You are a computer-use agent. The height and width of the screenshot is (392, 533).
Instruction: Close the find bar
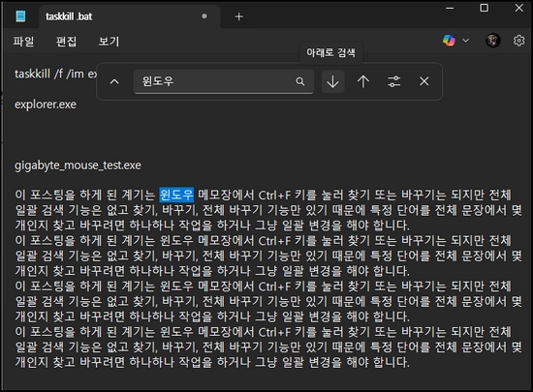(x=423, y=81)
